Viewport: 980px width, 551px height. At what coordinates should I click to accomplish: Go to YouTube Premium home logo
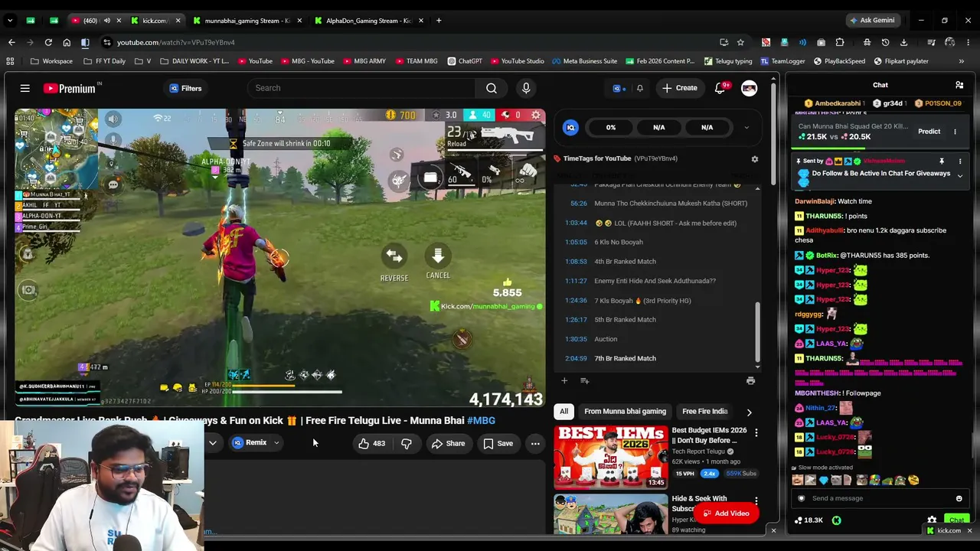[70, 89]
